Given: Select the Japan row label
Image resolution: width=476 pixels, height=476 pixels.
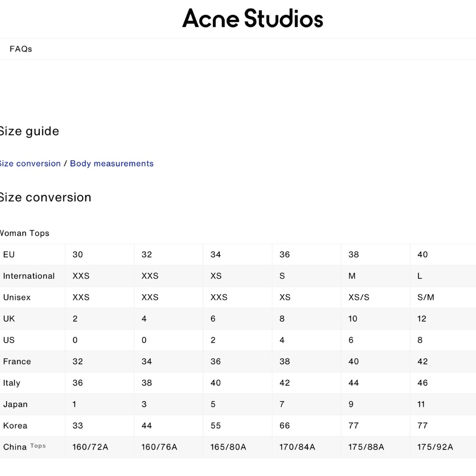Looking at the screenshot, I should pyautogui.click(x=15, y=404).
